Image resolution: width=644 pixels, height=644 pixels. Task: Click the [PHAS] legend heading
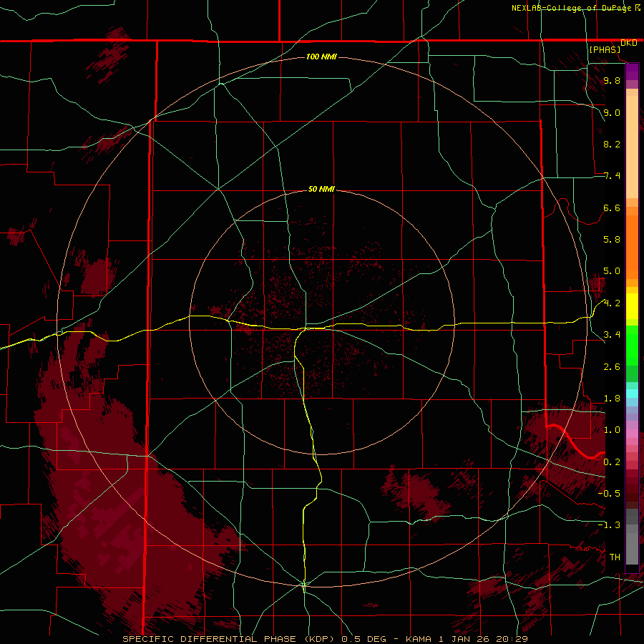coord(605,49)
